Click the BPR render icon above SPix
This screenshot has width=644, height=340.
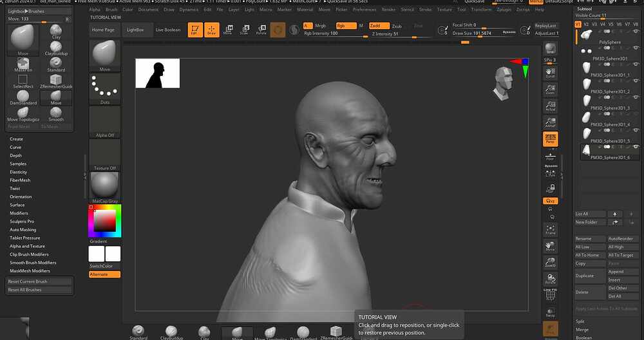click(551, 49)
